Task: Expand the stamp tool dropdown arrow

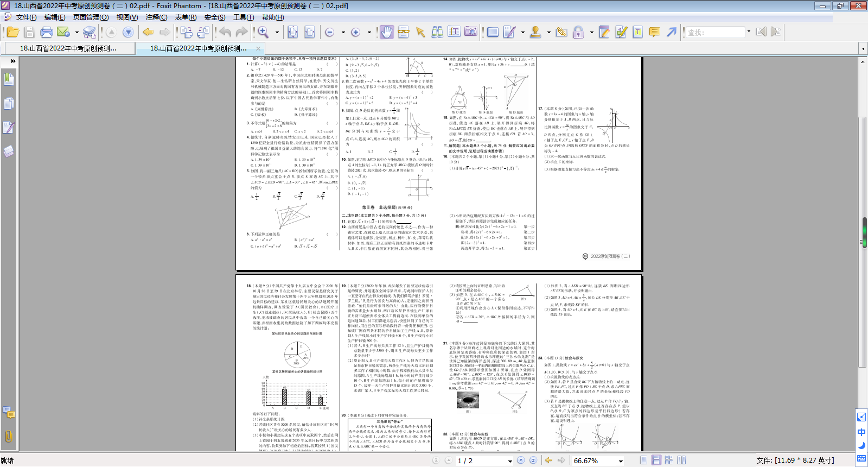Action: point(548,33)
